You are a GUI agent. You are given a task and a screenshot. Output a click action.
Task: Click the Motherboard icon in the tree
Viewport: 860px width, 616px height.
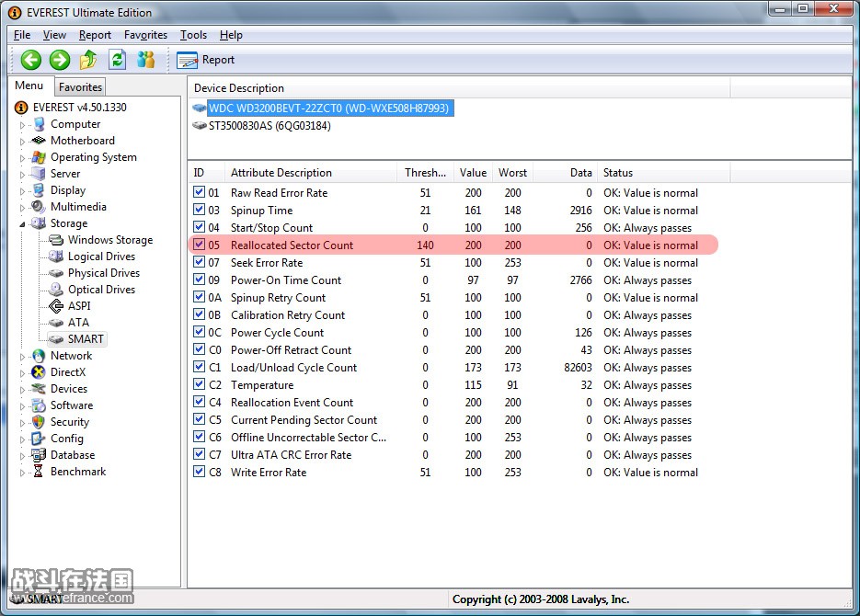[39, 141]
